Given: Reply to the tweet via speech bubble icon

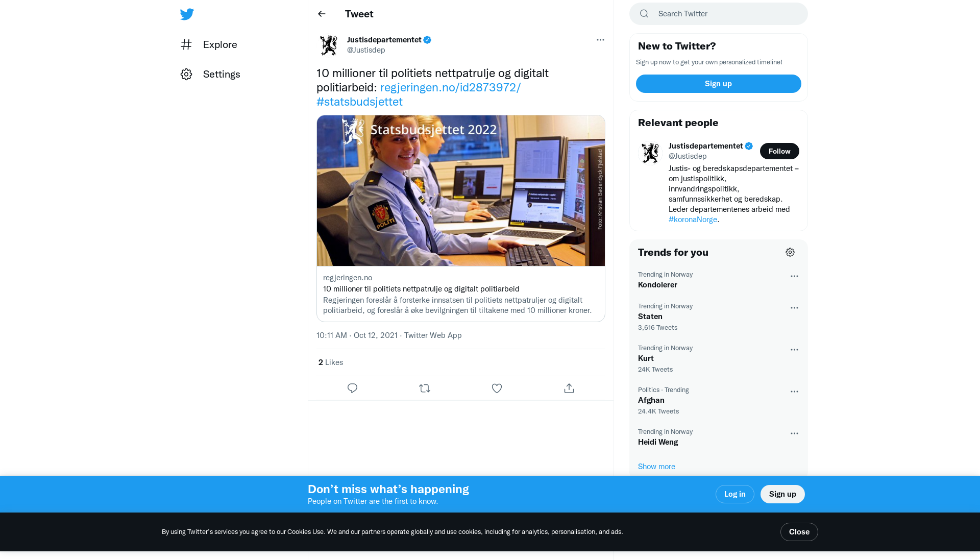Looking at the screenshot, I should [352, 388].
